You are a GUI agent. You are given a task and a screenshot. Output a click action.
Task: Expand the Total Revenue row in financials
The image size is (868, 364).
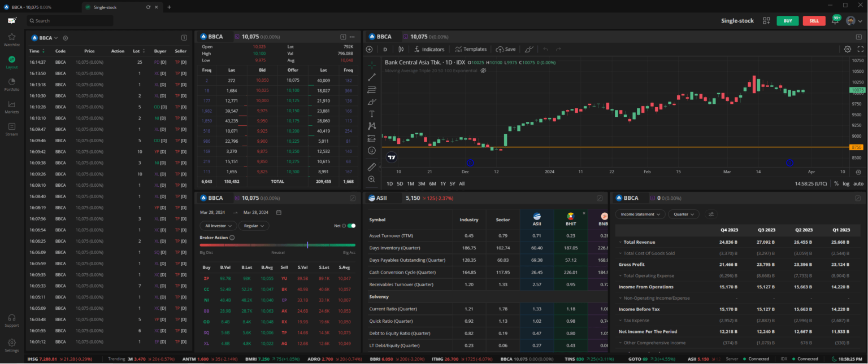620,242
